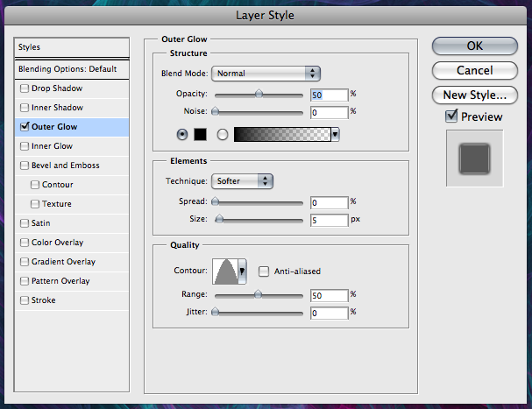Click the style preview thumbnail

click(475, 159)
